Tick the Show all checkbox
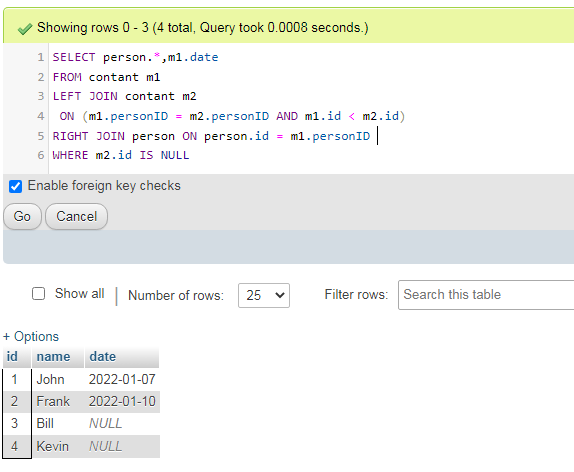574x472 pixels. pos(38,294)
